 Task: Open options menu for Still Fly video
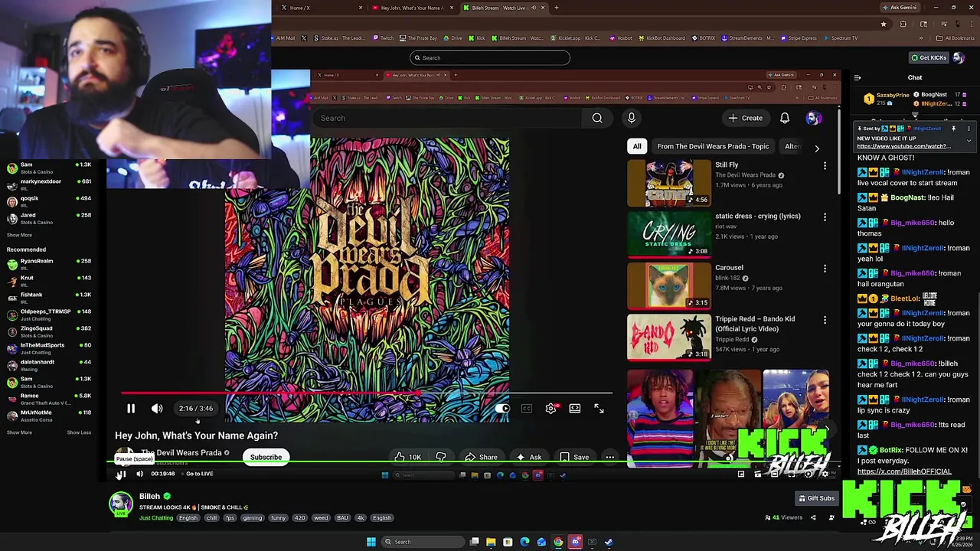pos(825,166)
